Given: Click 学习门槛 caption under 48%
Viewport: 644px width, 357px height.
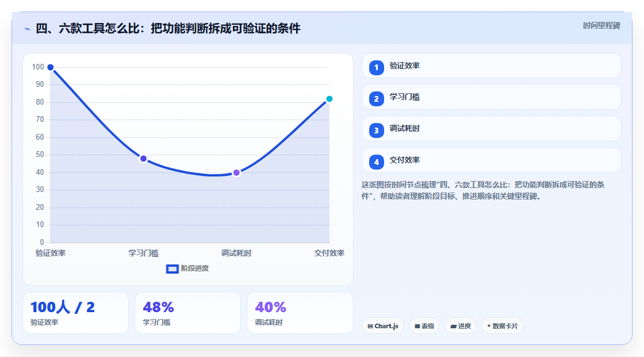Looking at the screenshot, I should (156, 323).
